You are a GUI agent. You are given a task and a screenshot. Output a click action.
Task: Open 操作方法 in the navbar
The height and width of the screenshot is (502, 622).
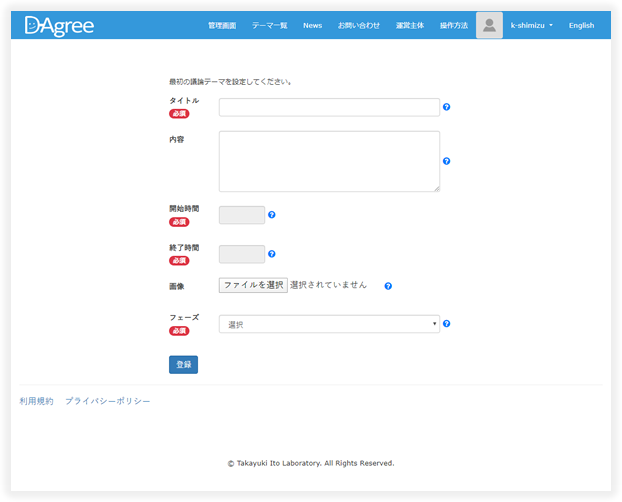pyautogui.click(x=454, y=25)
